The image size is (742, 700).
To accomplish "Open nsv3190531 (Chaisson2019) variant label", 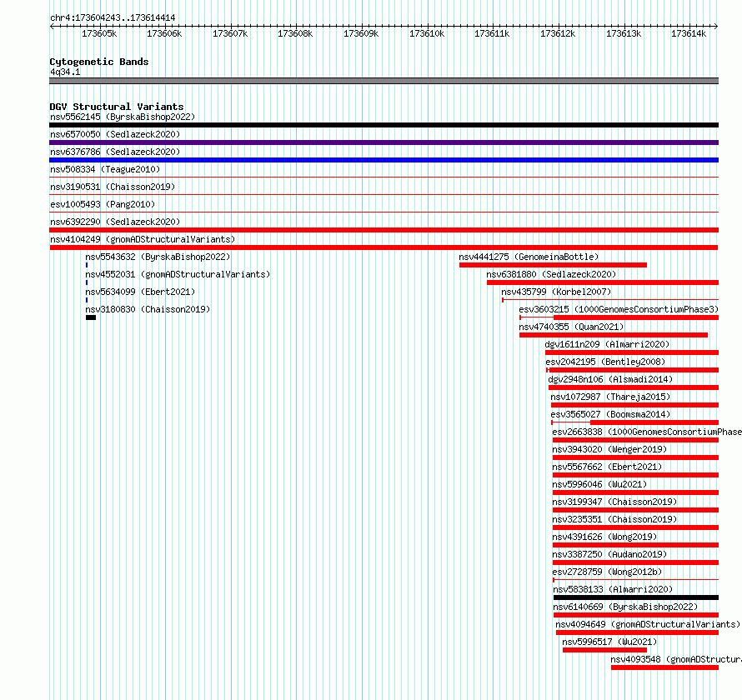I will (113, 187).
